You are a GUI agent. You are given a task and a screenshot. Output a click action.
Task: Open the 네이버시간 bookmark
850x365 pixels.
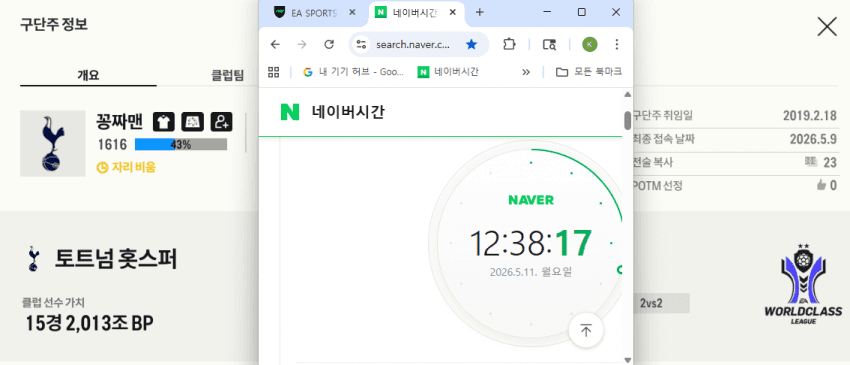pyautogui.click(x=448, y=72)
